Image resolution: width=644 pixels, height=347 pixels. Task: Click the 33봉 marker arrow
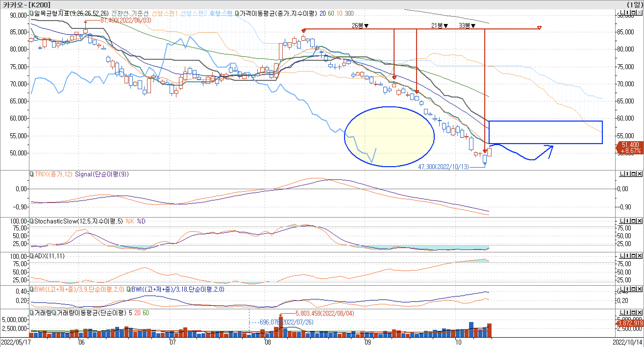coord(473,26)
